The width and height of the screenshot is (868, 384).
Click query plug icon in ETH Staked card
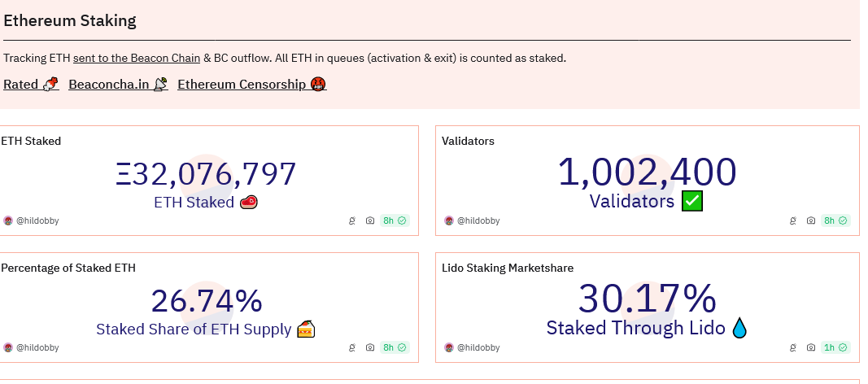[352, 220]
